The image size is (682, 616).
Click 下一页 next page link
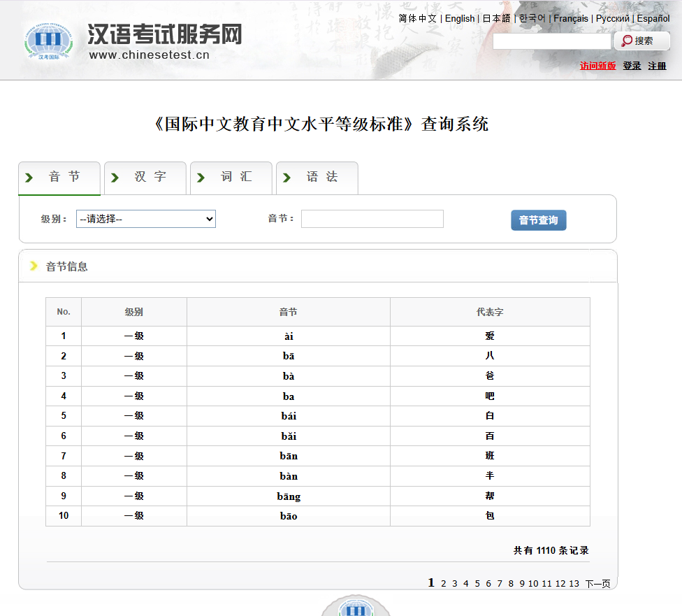[x=597, y=584]
